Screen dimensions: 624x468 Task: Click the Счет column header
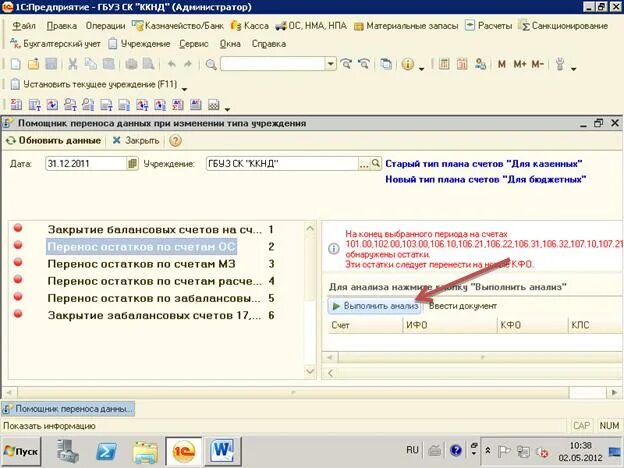pyautogui.click(x=363, y=326)
